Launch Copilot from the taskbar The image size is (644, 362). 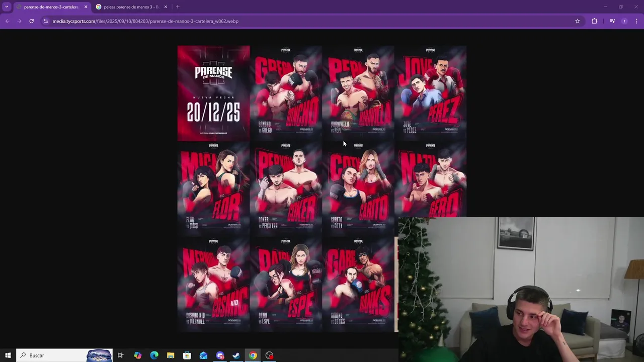pyautogui.click(x=138, y=355)
